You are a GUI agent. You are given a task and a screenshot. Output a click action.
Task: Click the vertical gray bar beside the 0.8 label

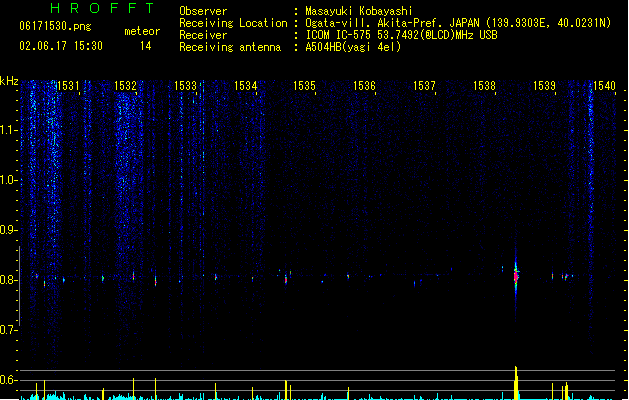coord(19,286)
